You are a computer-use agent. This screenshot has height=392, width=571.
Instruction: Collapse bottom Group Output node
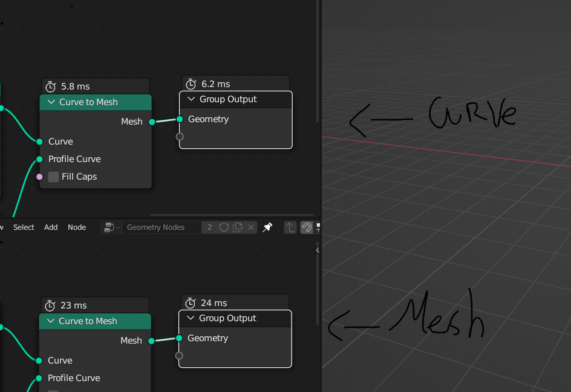pyautogui.click(x=191, y=318)
